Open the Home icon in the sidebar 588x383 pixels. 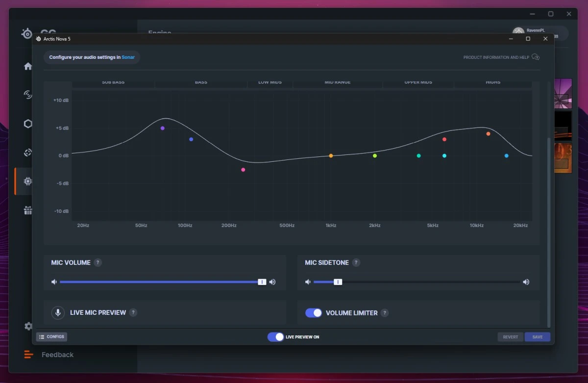[x=28, y=67]
